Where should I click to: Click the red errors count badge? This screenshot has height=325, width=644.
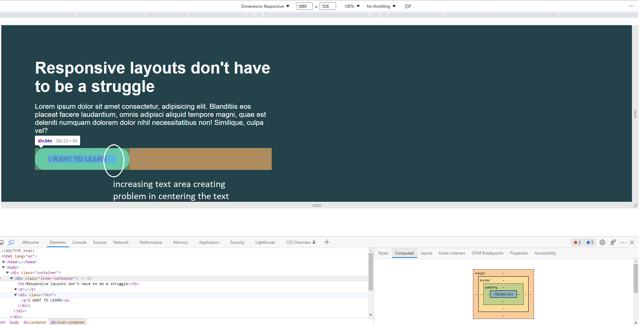coord(577,242)
